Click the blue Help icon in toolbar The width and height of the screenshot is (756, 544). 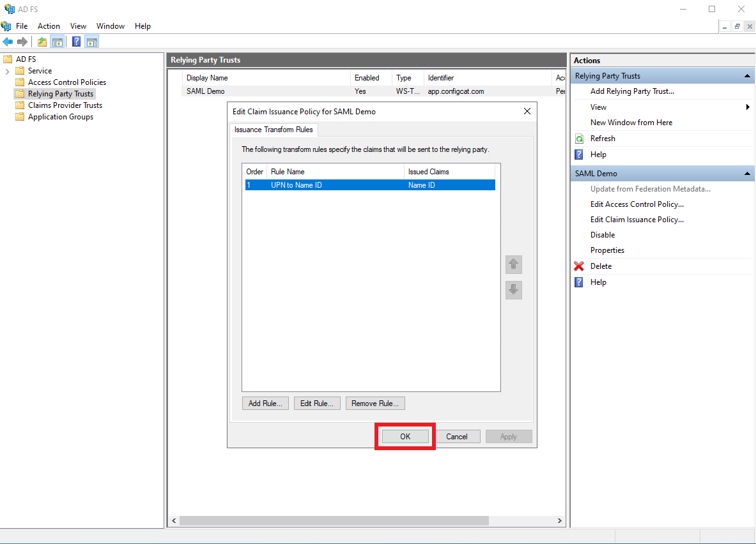pyautogui.click(x=76, y=42)
